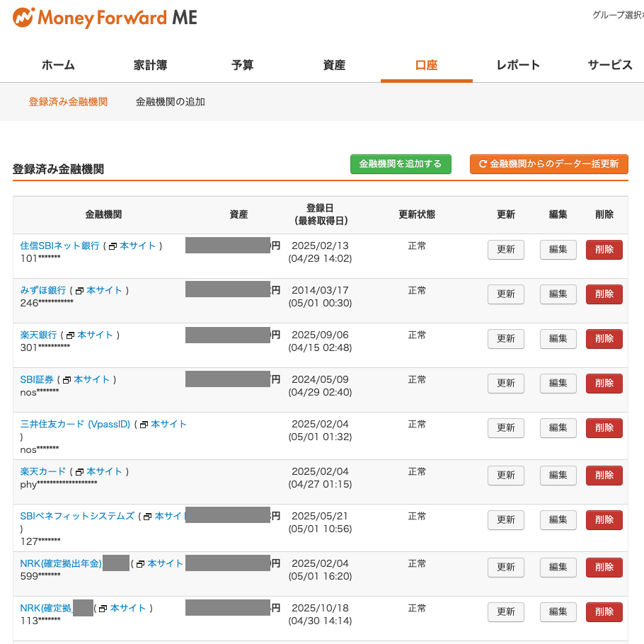Delete NRK 599 account
The width and height of the screenshot is (644, 644).
(604, 567)
